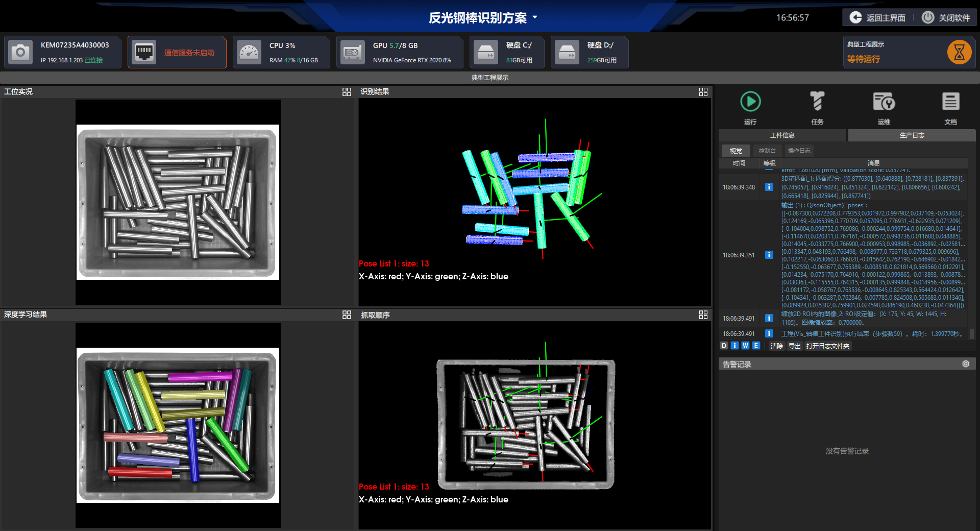
Task: Maximize the 工位实况 panel via grid icon
Action: tap(347, 92)
